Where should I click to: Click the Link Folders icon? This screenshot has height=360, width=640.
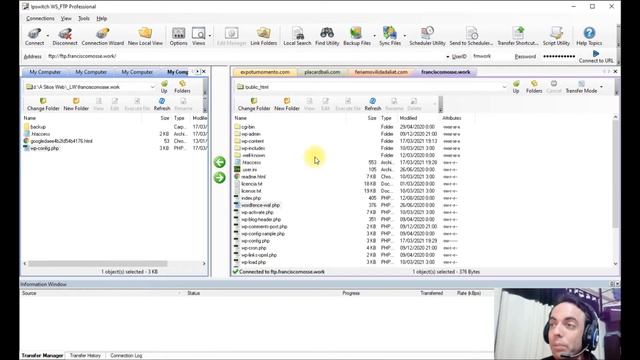pos(263,36)
